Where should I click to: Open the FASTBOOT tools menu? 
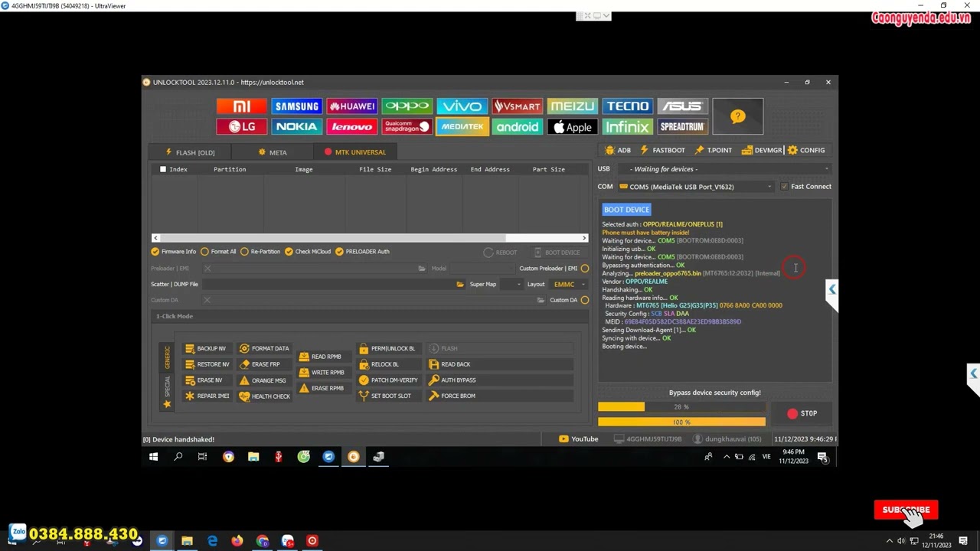click(662, 151)
